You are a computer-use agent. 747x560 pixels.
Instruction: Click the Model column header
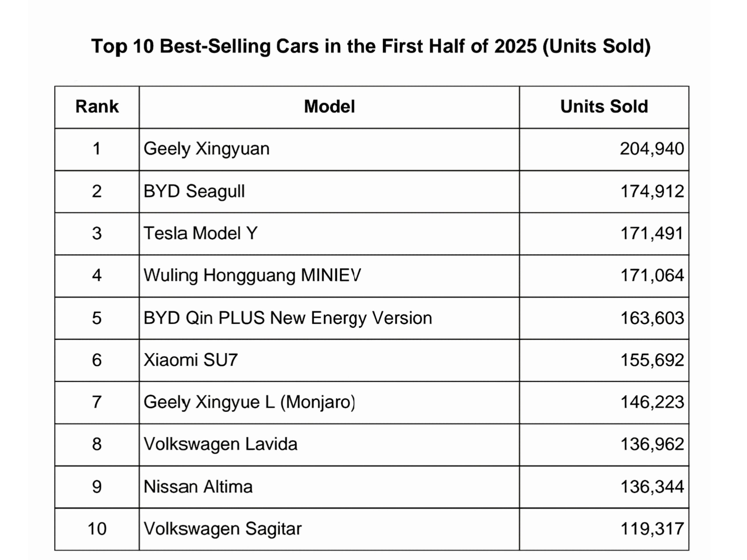pos(329,107)
